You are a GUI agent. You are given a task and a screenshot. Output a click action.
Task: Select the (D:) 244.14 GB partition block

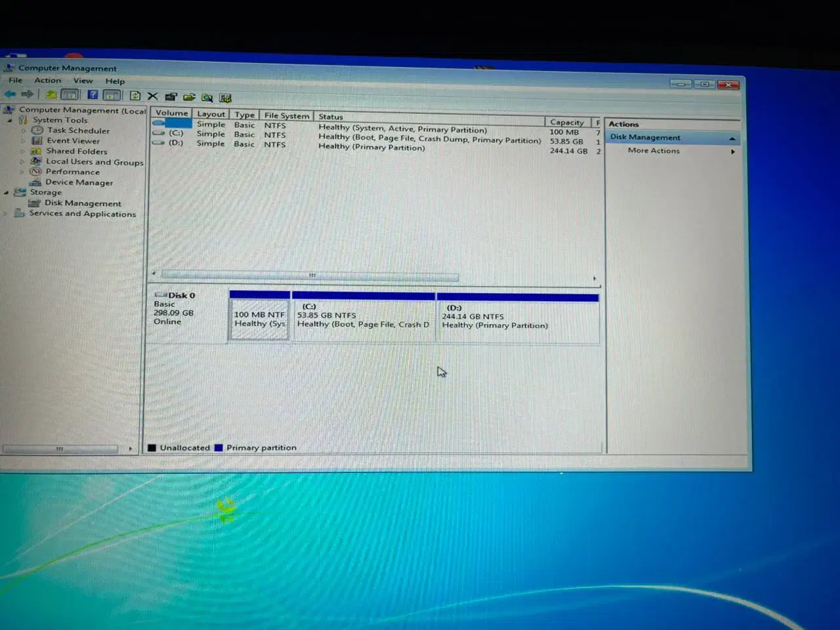coord(517,319)
